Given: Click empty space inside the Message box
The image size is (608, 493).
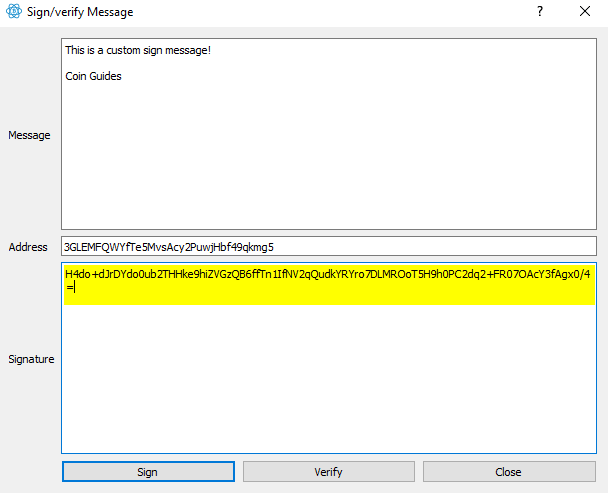Looking at the screenshot, I should click(330, 160).
